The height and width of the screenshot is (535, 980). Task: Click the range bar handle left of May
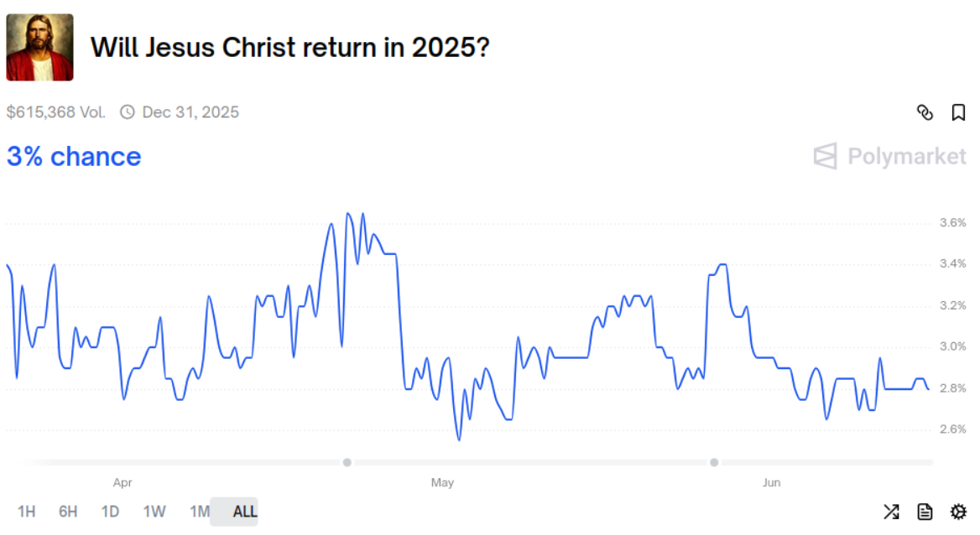coord(347,462)
